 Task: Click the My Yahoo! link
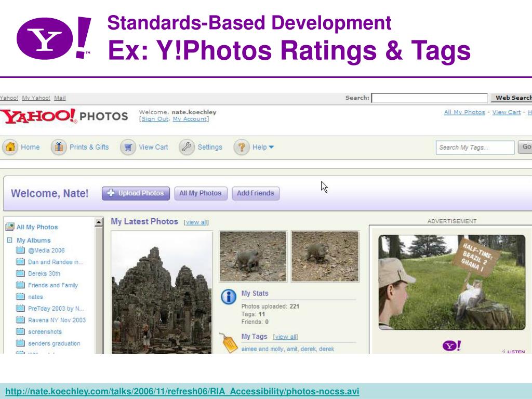(36, 98)
